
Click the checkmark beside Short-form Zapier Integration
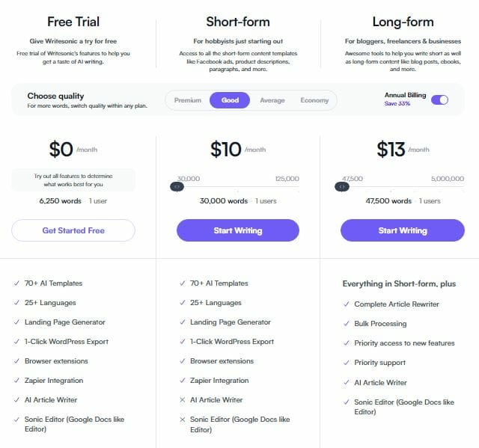click(183, 380)
